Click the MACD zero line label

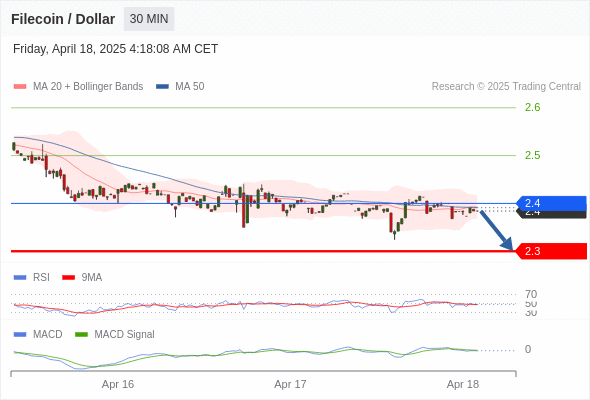pos(528,350)
